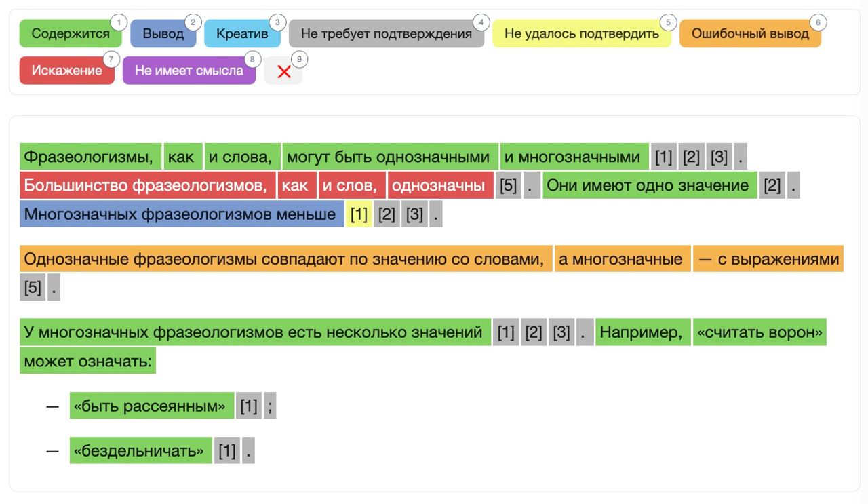This screenshot has width=868, height=504.
Task: Click the segment «Фразеологизмы,»
Action: 91,157
